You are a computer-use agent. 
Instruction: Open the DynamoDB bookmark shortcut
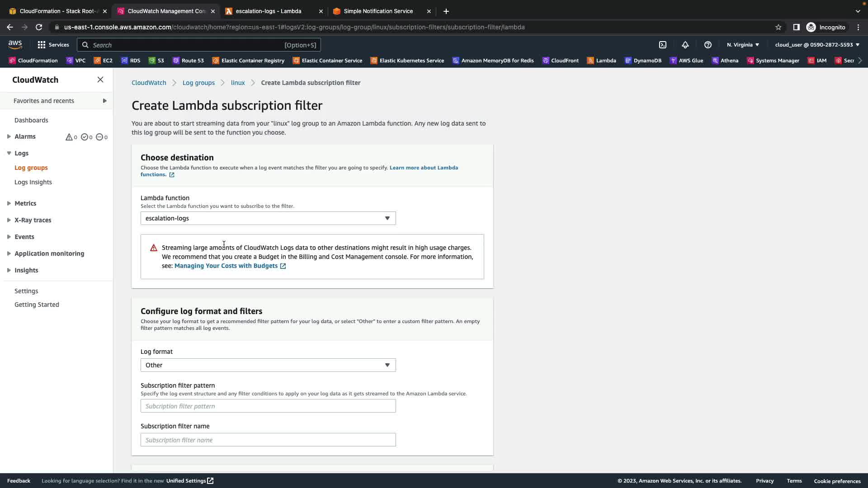click(x=643, y=61)
